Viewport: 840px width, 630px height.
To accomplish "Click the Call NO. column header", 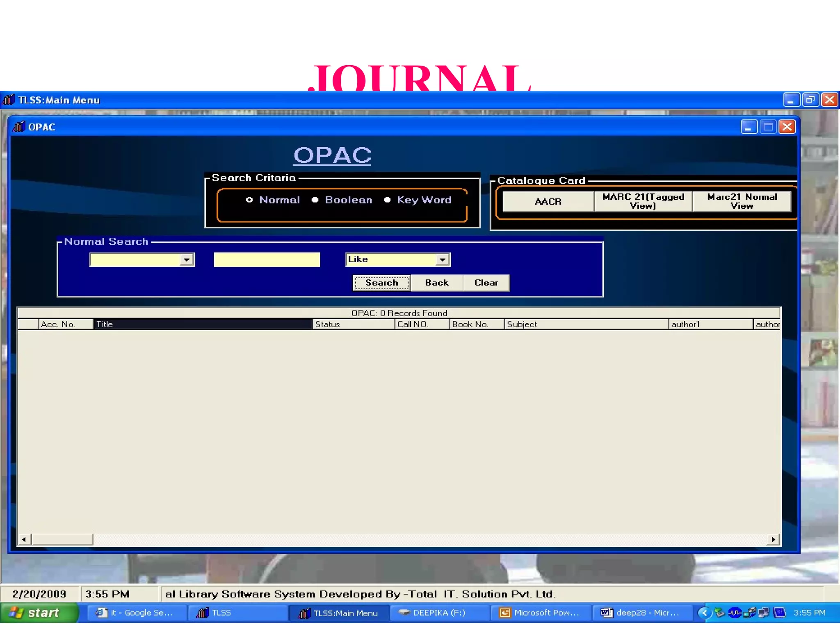I will point(422,324).
